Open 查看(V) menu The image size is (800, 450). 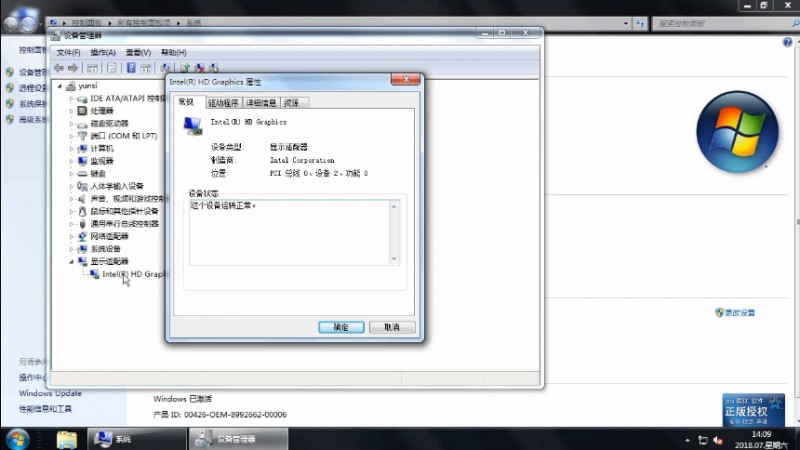pyautogui.click(x=138, y=53)
